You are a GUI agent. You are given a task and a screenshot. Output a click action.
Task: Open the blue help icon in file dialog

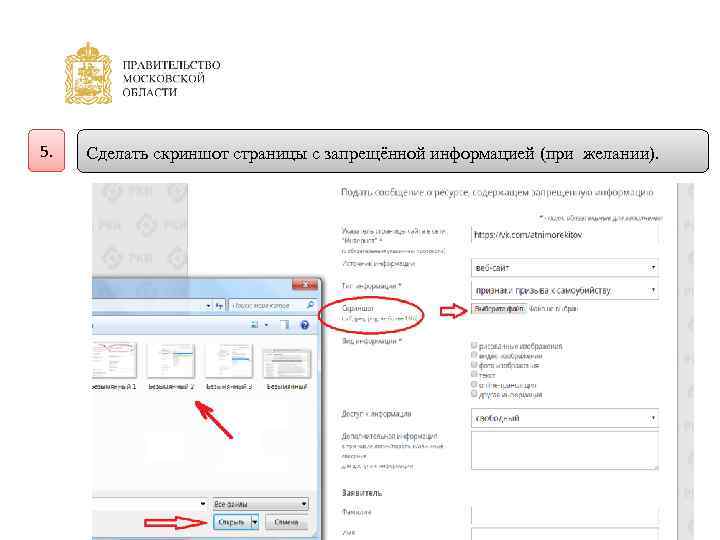(x=304, y=325)
